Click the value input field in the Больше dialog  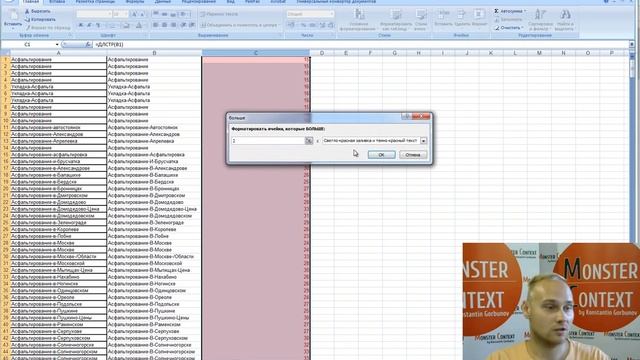pos(268,140)
